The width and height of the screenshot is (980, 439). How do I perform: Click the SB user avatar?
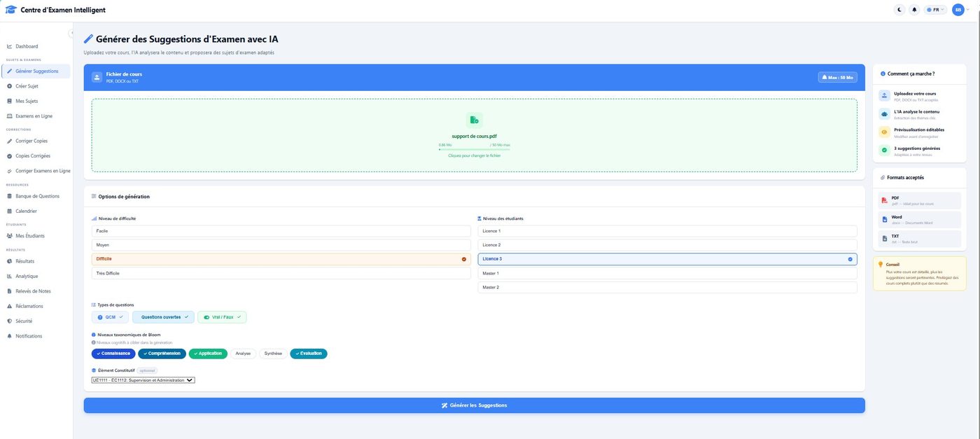click(958, 10)
